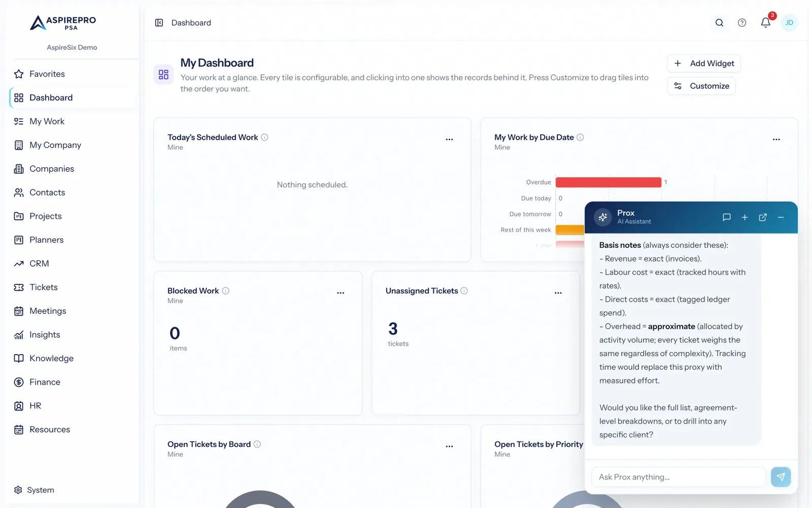
Task: Open Contacts in the sidebar
Action: pos(73,193)
